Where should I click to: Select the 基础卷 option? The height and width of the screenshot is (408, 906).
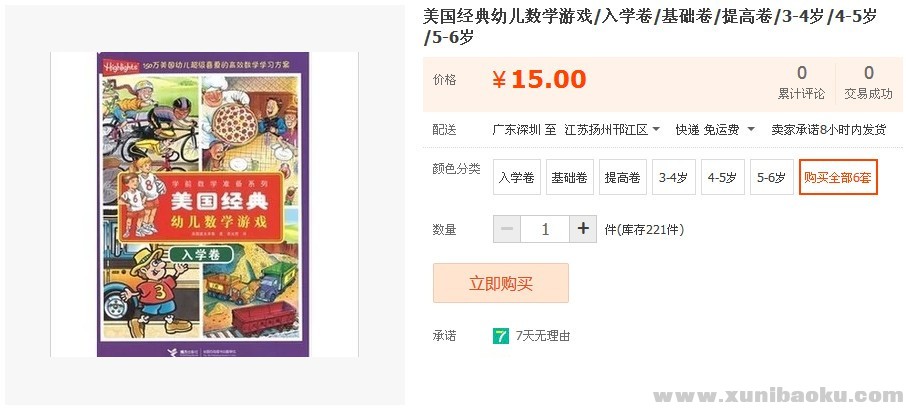(570, 177)
